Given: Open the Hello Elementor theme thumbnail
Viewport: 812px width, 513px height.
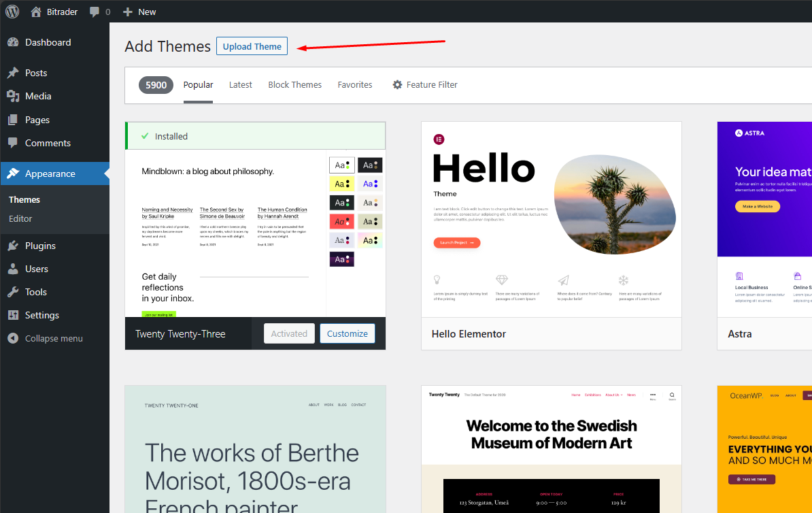Looking at the screenshot, I should (x=551, y=219).
